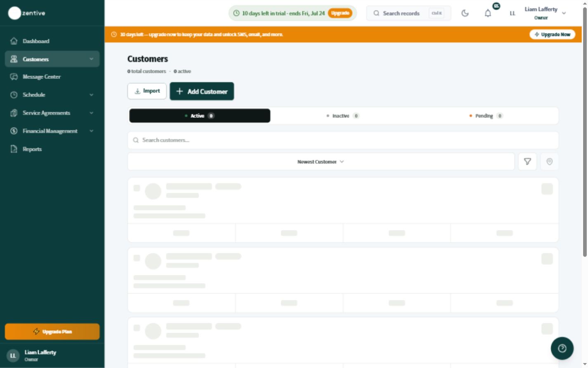Open Dashboard from the sidebar
This screenshot has height=368, width=588.
[x=52, y=41]
